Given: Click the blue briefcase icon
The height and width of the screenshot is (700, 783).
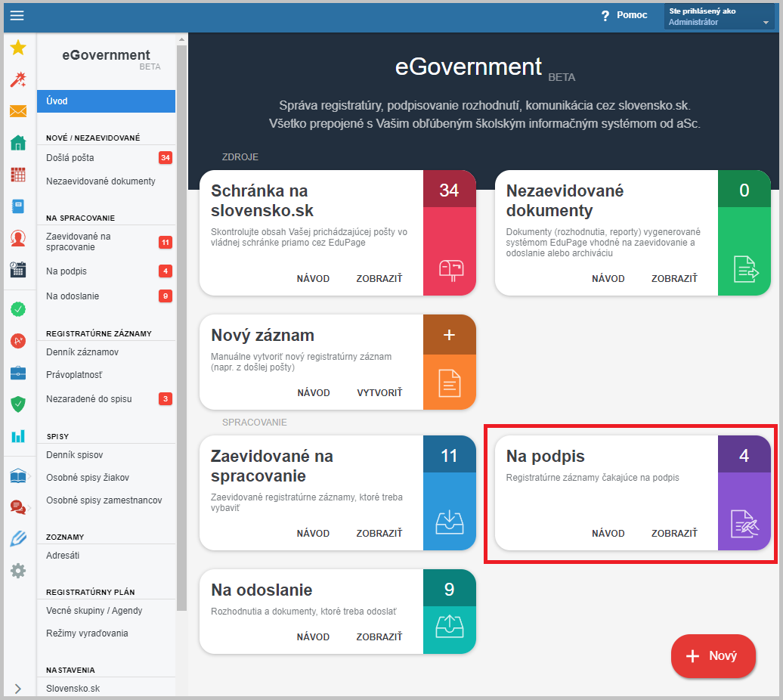Looking at the screenshot, I should point(18,373).
